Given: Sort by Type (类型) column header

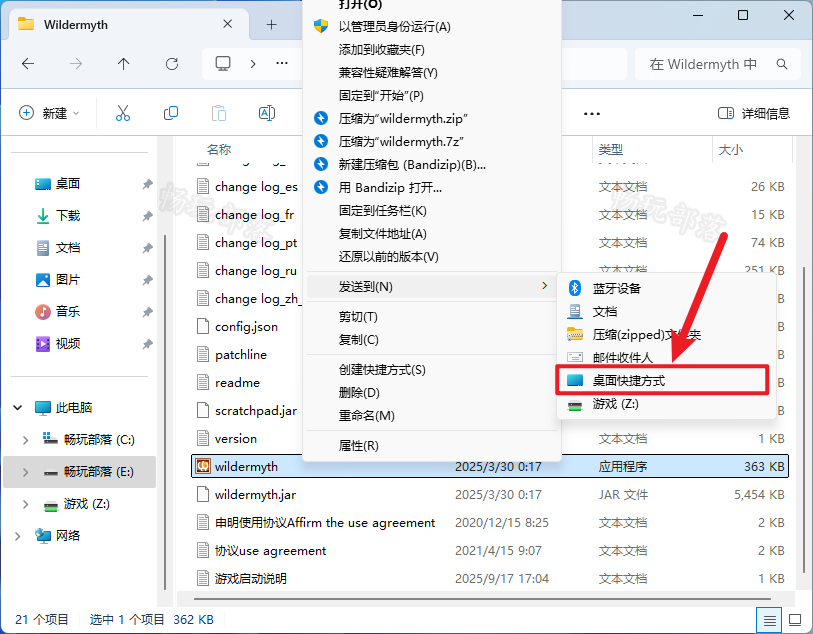Looking at the screenshot, I should (x=610, y=150).
